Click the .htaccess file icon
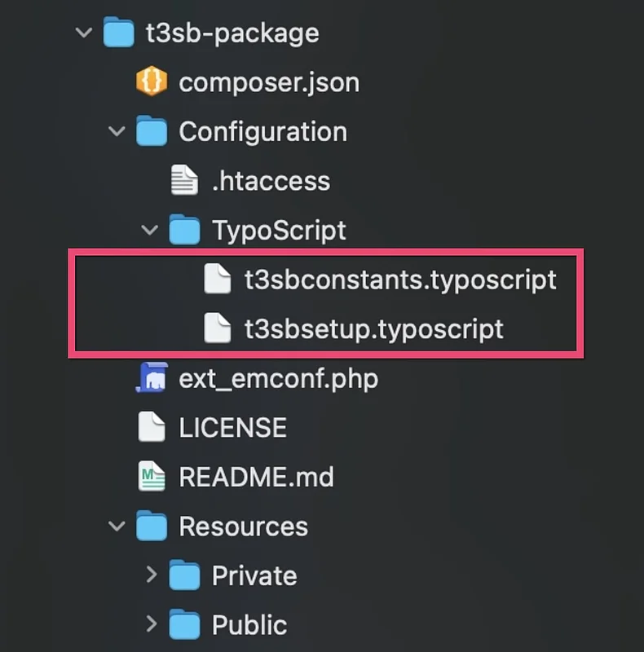 [184, 180]
